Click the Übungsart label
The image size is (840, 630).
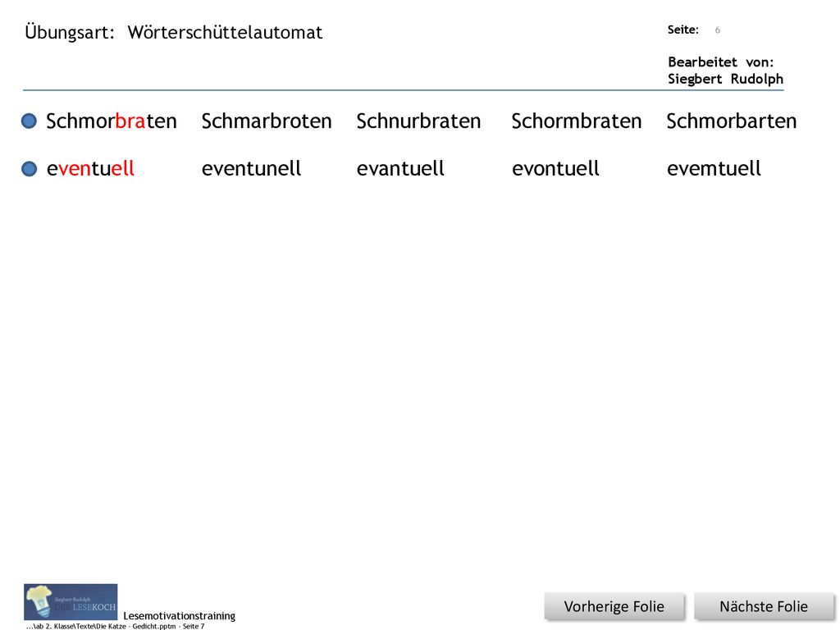pos(70,33)
